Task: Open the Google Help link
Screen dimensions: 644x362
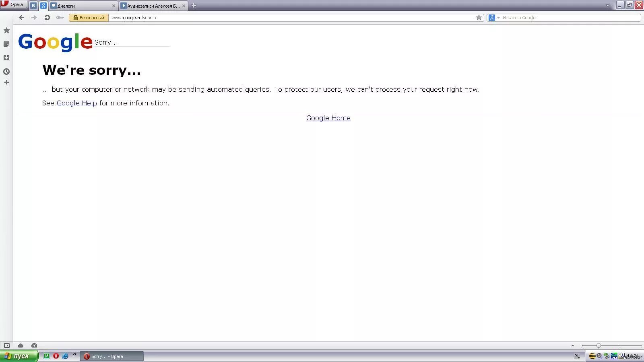Action: (77, 103)
